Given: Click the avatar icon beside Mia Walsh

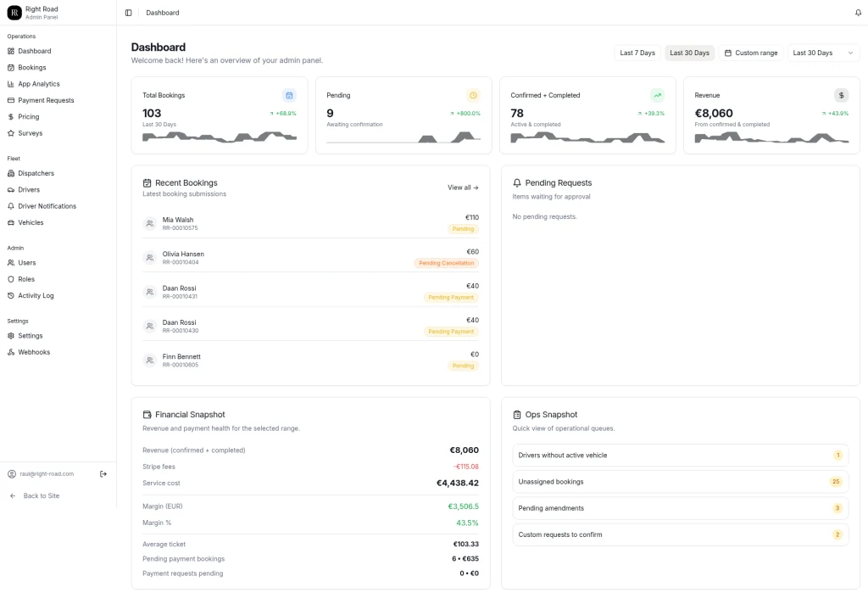Looking at the screenshot, I should coord(149,223).
